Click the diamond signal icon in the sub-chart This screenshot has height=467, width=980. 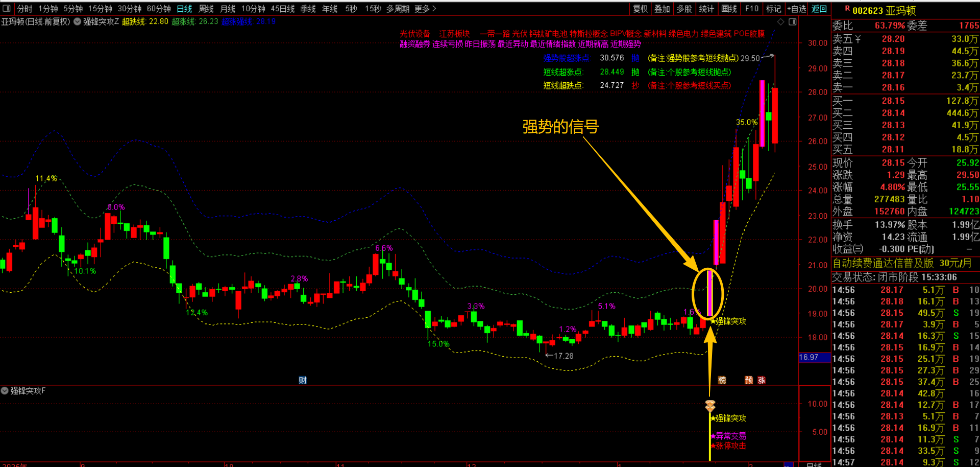click(x=710, y=406)
